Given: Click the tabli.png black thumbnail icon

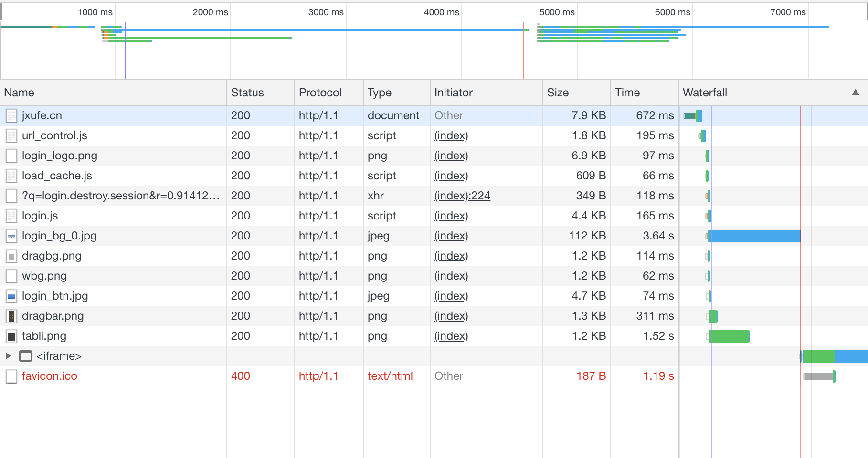Looking at the screenshot, I should [11, 336].
